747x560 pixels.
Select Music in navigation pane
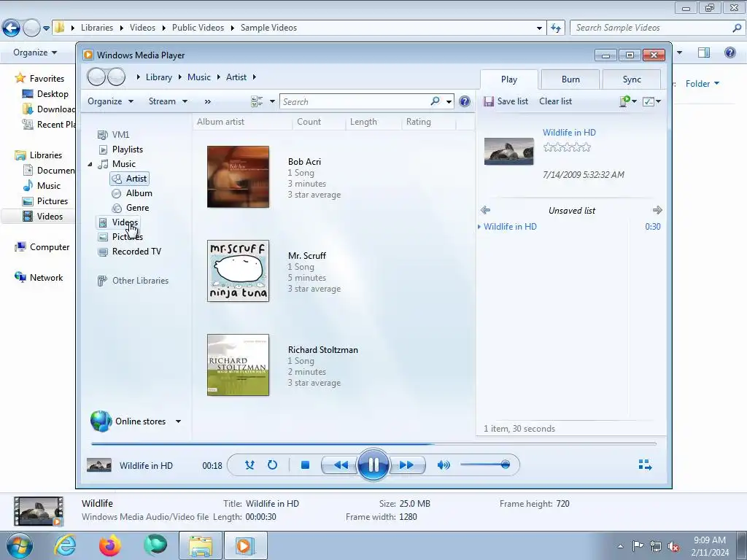[x=117, y=164]
